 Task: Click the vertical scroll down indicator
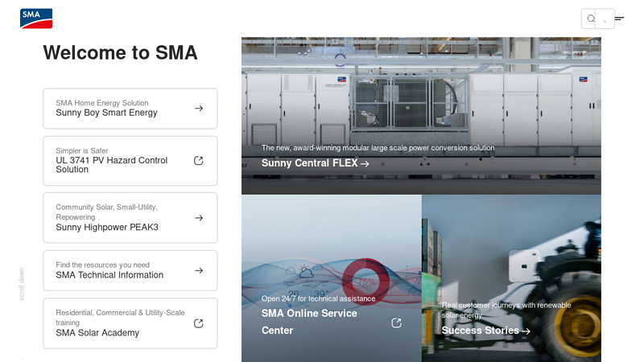click(x=22, y=284)
